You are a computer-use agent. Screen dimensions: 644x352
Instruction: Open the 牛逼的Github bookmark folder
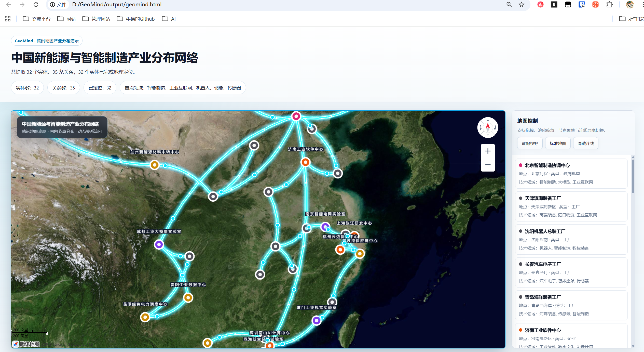coord(136,19)
